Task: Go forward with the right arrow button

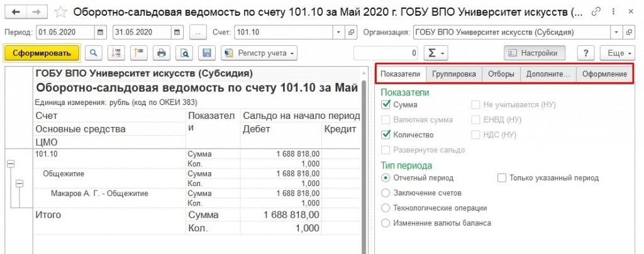Action: pos(36,12)
